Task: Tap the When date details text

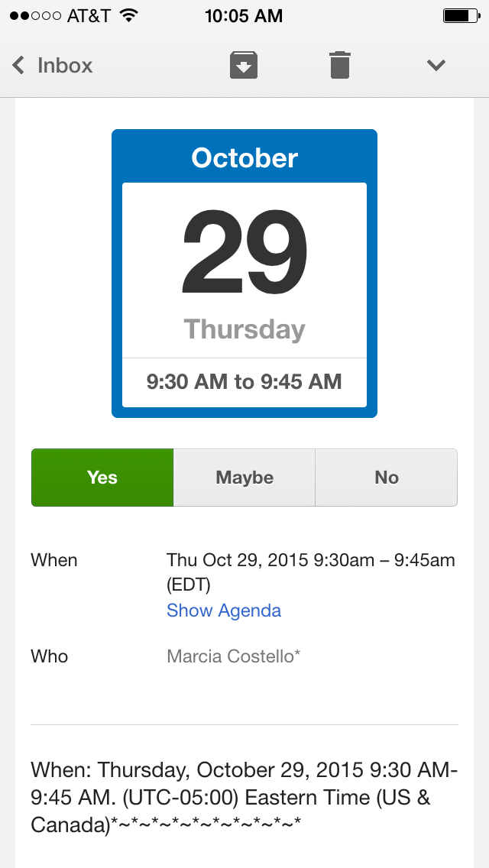Action: click(310, 572)
